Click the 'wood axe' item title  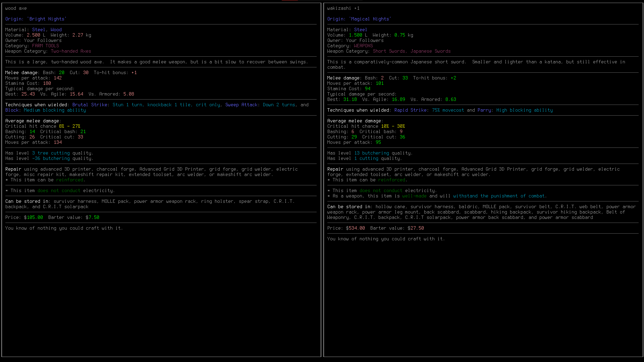[x=16, y=8]
